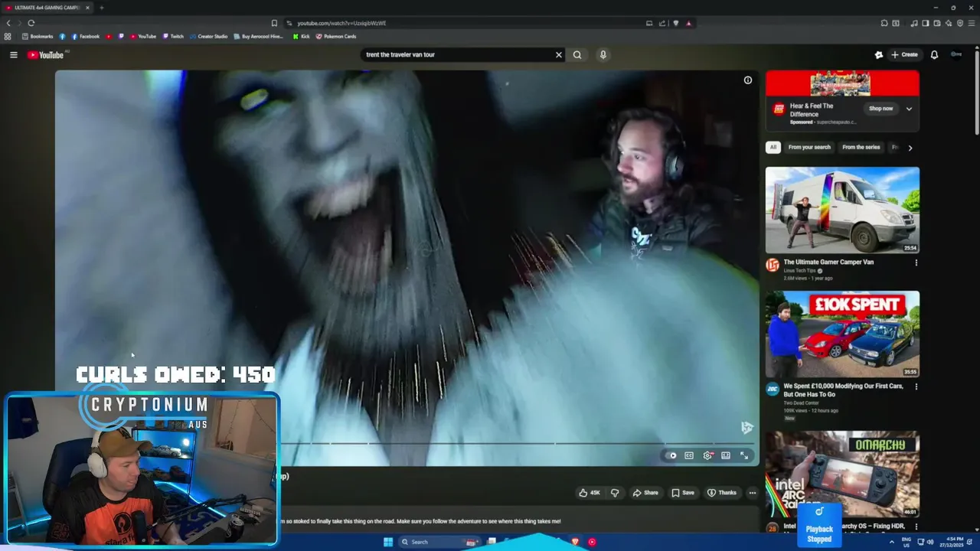980x551 pixels.
Task: Click the Share button under video
Action: 645,493
